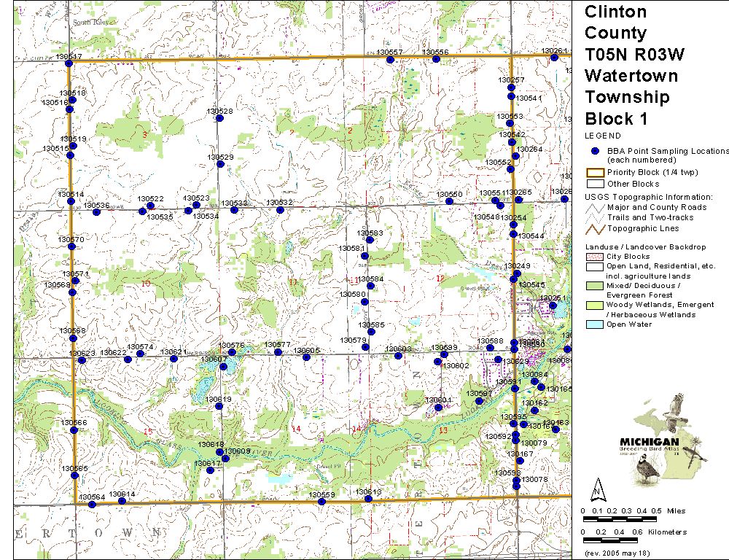The width and height of the screenshot is (729, 560).
Task: Click the City Blocks legend swatch
Action: 595,257
